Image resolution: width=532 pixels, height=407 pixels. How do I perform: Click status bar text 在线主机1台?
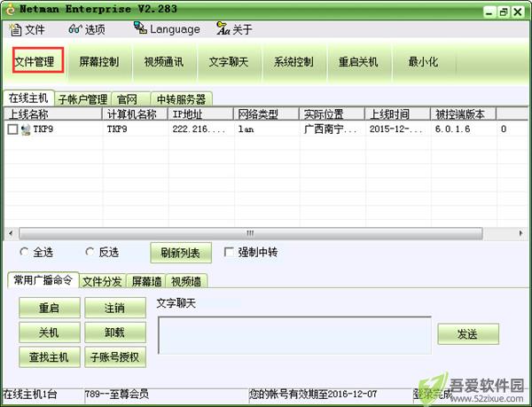(30, 394)
